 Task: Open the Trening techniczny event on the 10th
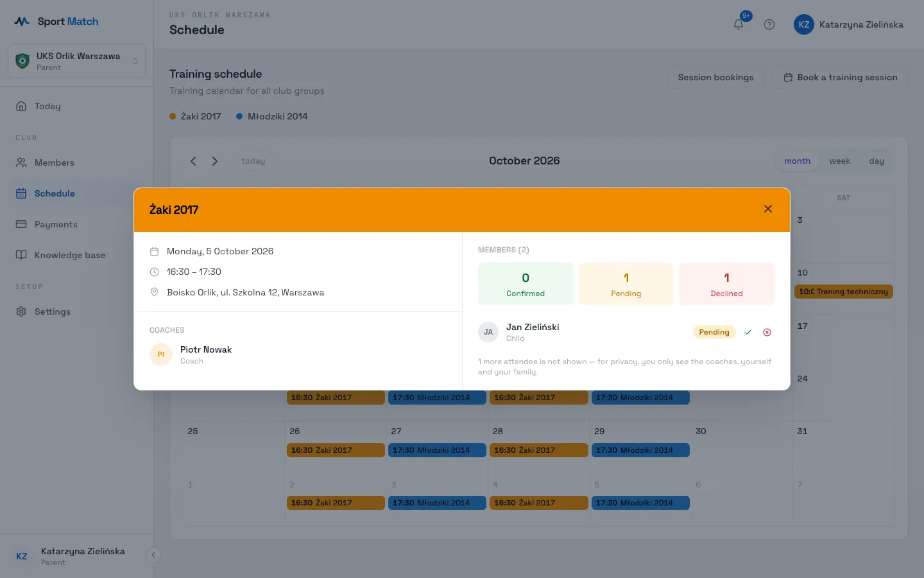tap(844, 292)
